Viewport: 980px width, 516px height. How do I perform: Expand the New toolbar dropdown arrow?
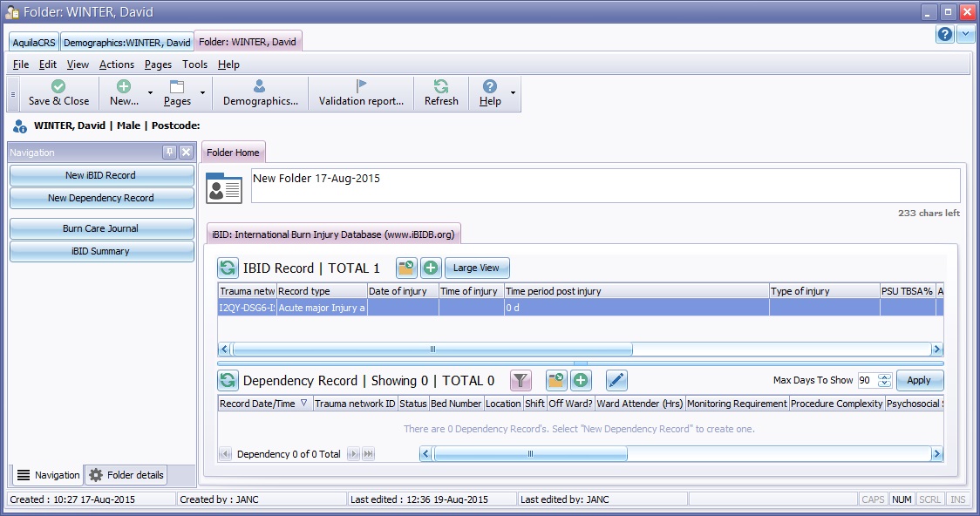click(x=151, y=93)
